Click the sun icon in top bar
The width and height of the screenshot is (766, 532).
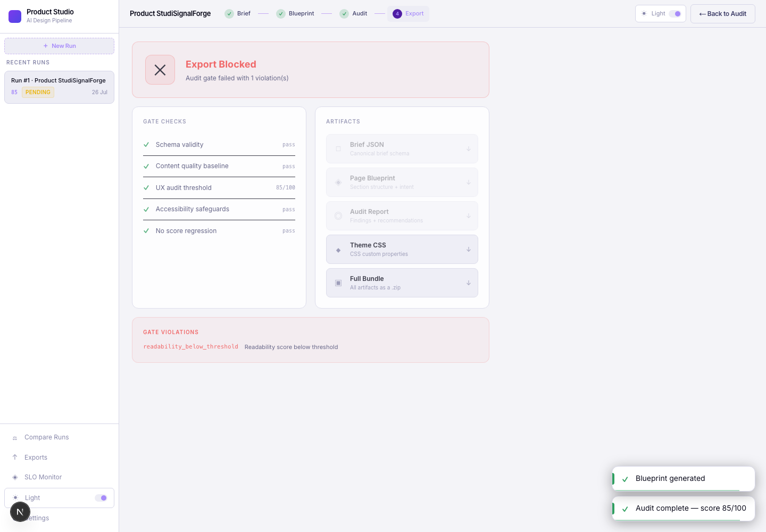pos(644,14)
